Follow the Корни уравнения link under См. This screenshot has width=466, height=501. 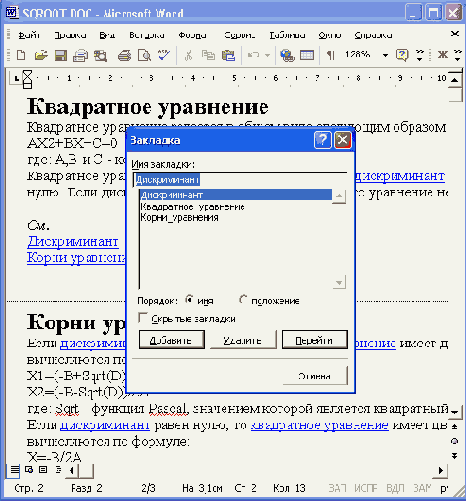point(77,258)
